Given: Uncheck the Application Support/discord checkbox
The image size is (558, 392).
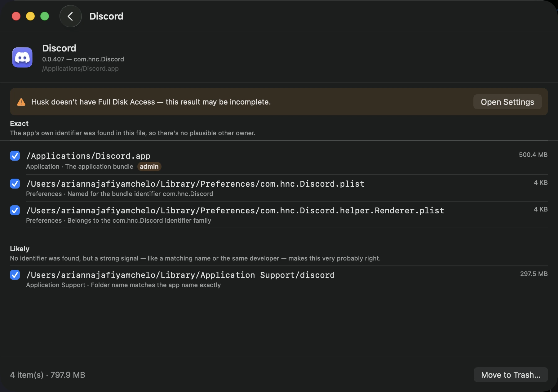Looking at the screenshot, I should tap(15, 275).
